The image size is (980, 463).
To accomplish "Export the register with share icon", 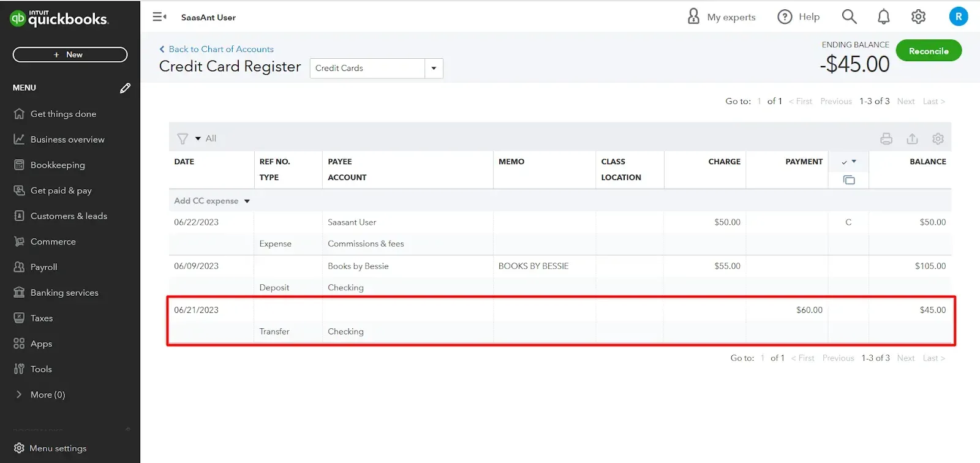I will pos(912,139).
